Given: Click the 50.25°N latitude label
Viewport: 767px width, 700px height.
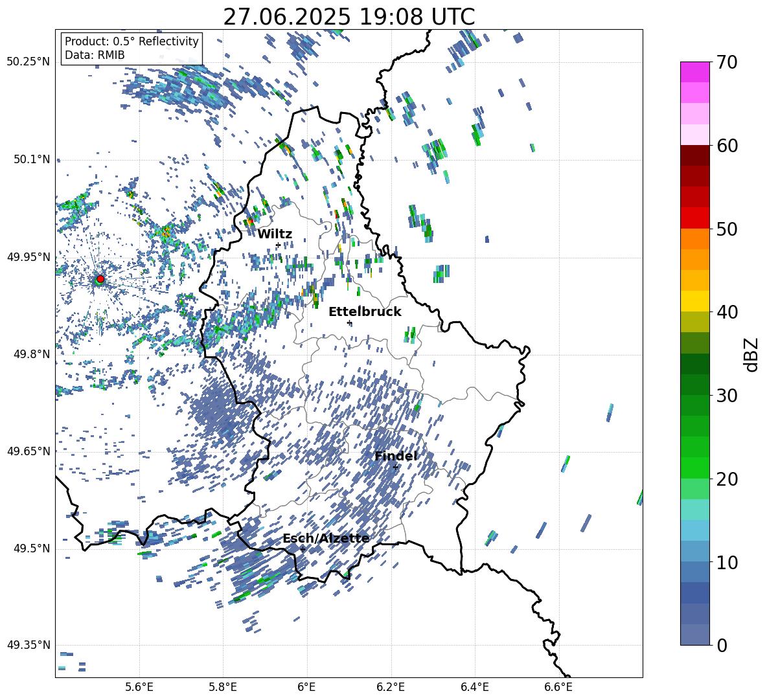Looking at the screenshot, I should coord(29,62).
